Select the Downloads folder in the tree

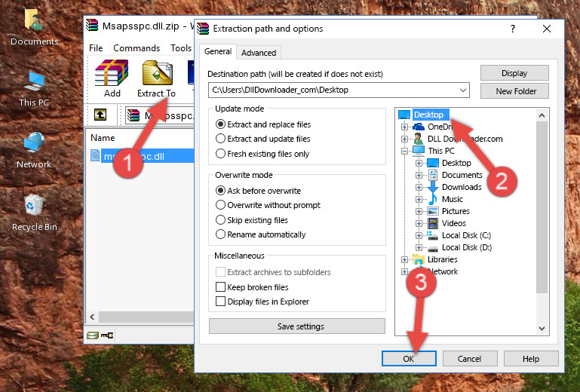pyautogui.click(x=462, y=187)
